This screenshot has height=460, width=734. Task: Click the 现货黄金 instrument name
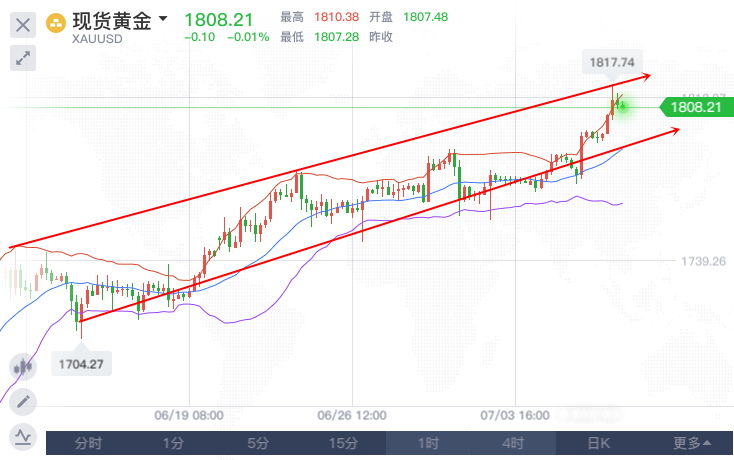tap(112, 20)
